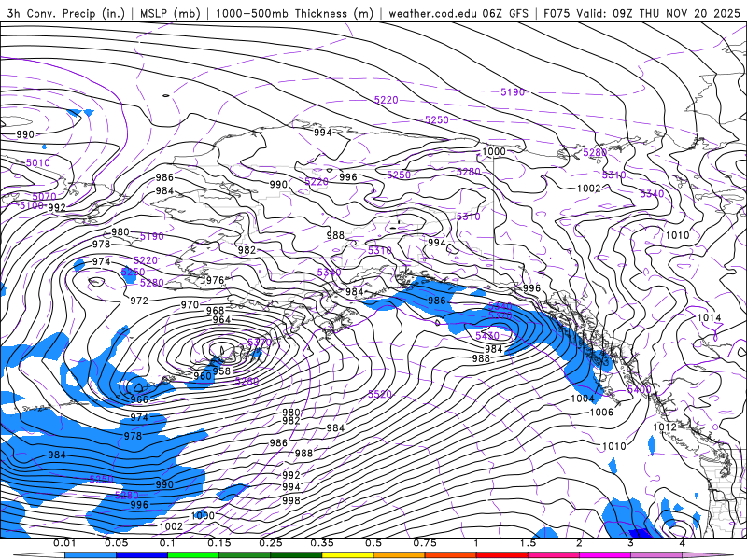Click the red 1–1.5 legend swatch
The height and width of the screenshot is (560, 747).
click(x=501, y=555)
